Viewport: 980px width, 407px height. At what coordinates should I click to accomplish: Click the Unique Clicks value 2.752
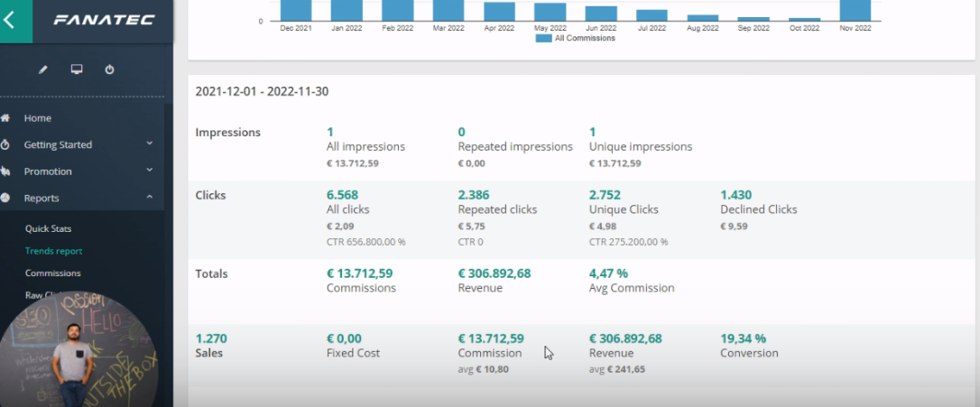[605, 195]
